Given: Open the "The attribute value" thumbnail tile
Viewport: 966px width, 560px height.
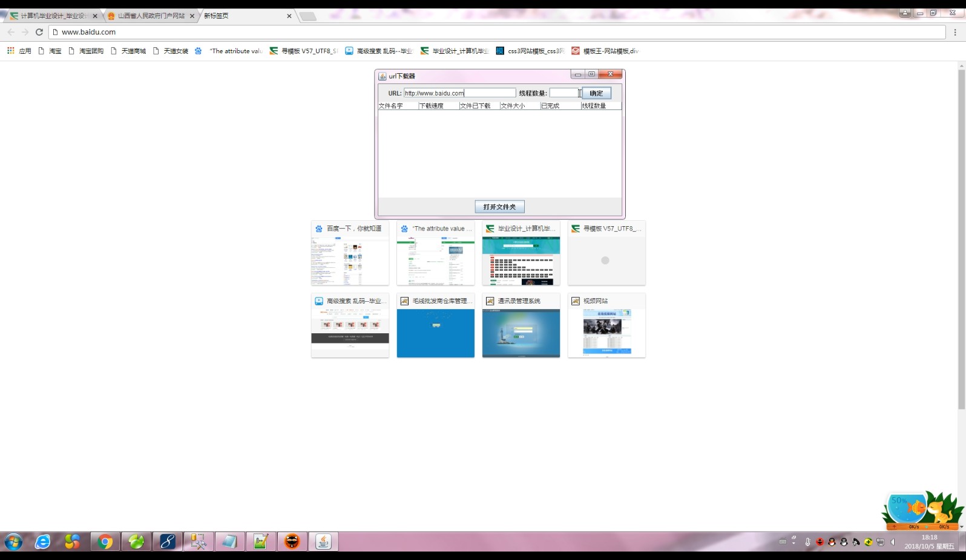Looking at the screenshot, I should coord(436,253).
